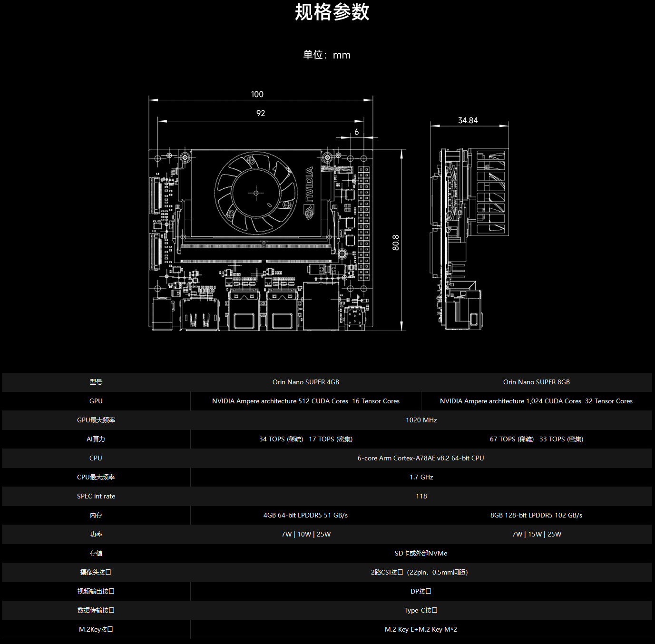The height and width of the screenshot is (644, 655).
Task: Click the 数据传输接口 row label
Action: point(96,610)
